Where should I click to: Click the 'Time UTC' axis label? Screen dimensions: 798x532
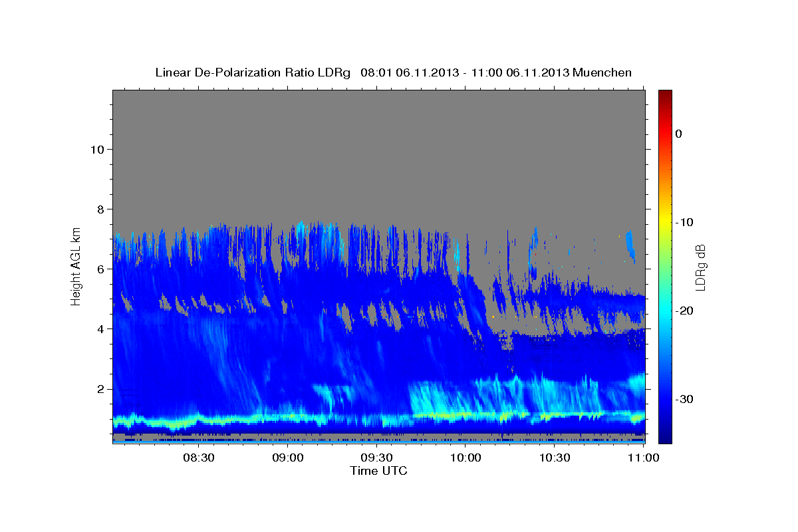(378, 471)
